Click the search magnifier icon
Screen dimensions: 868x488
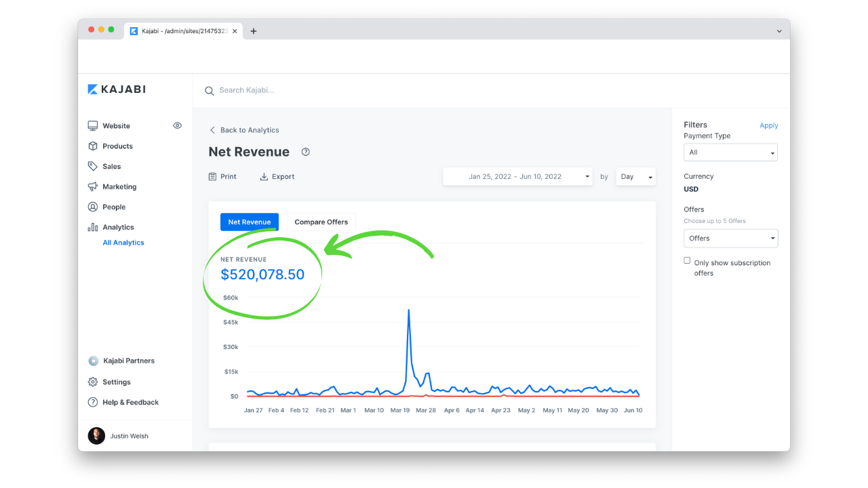(210, 91)
